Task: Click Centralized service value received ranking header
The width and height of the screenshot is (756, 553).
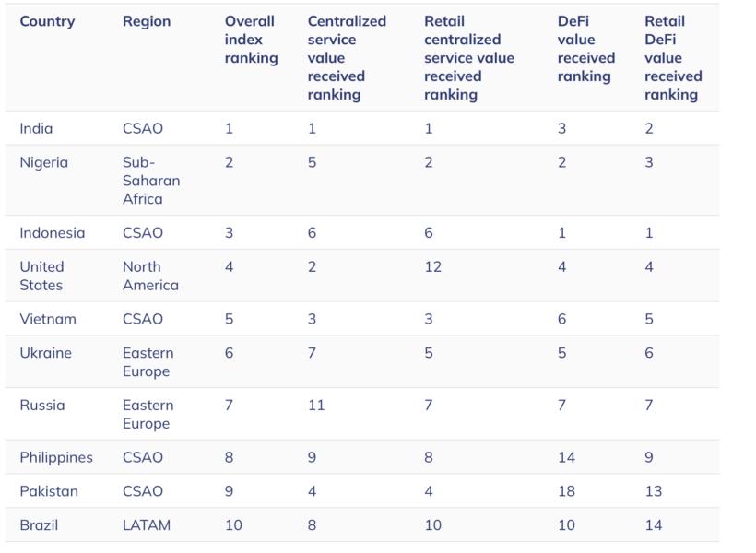Action: point(347,57)
